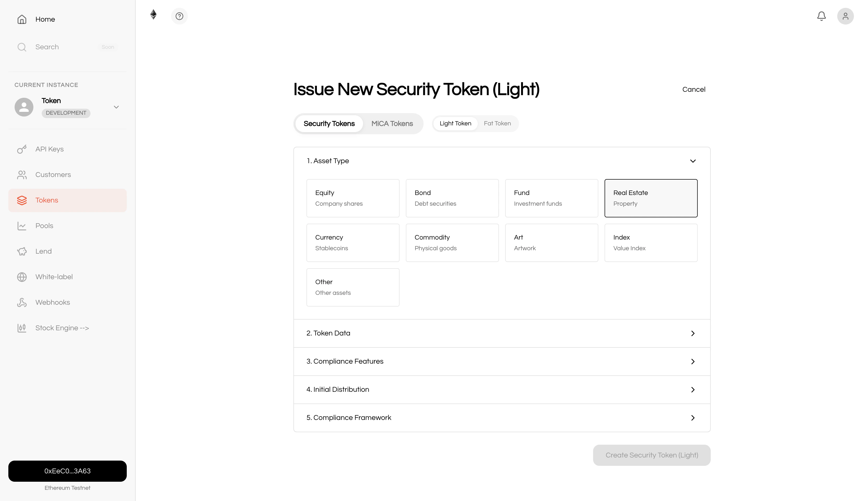Select Webhooks in the sidebar
Image resolution: width=868 pixels, height=501 pixels.
[52, 302]
